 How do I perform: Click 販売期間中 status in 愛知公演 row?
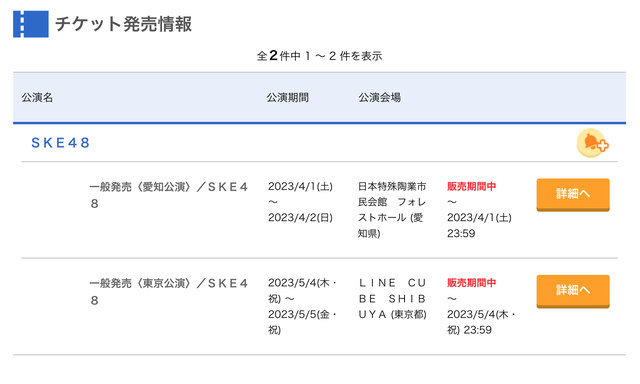(471, 186)
